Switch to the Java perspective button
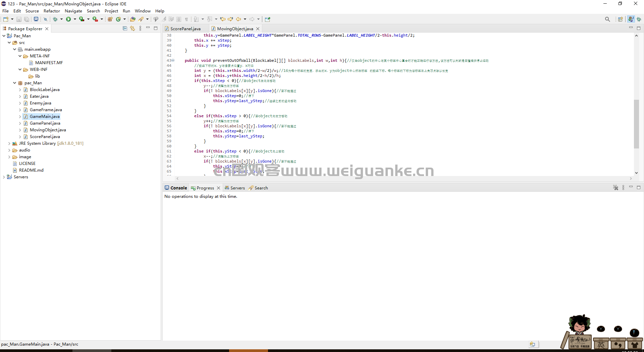Viewport: 644px width, 352px height. pos(631,19)
